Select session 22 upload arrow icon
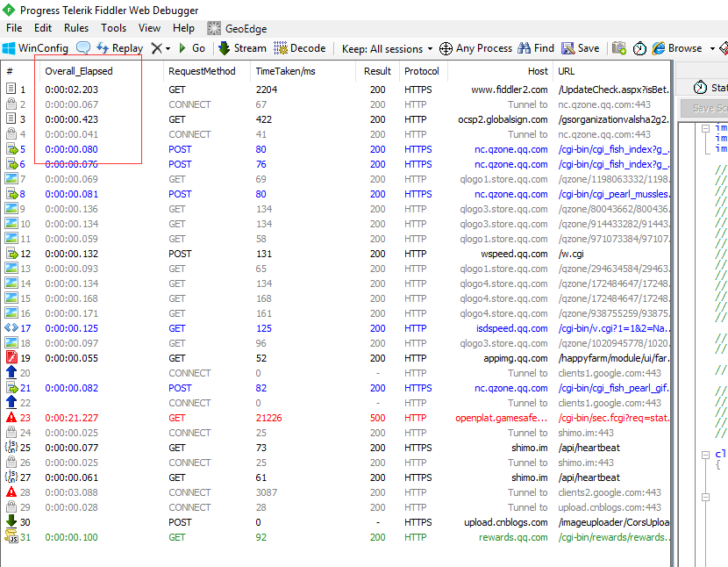 pos(11,402)
